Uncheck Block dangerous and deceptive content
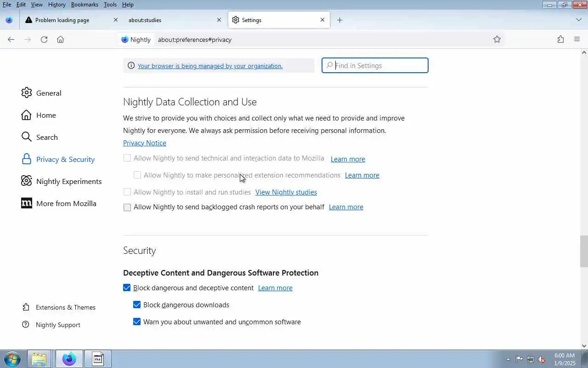The width and height of the screenshot is (588, 368). click(127, 288)
